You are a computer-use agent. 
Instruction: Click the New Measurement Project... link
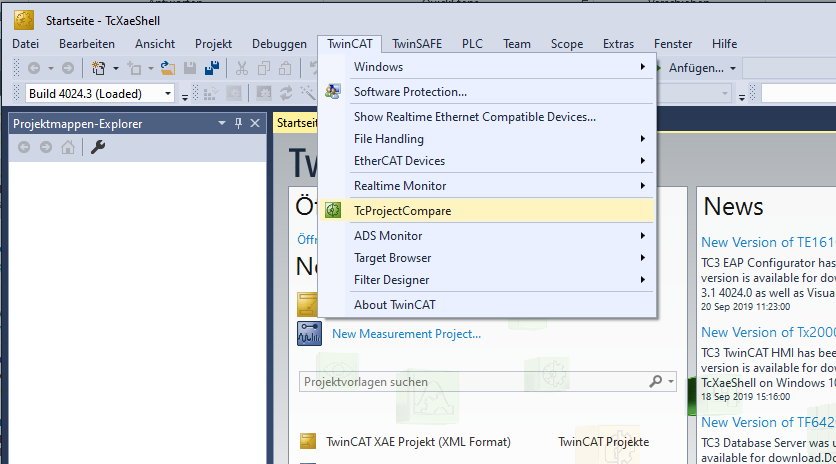click(406, 334)
